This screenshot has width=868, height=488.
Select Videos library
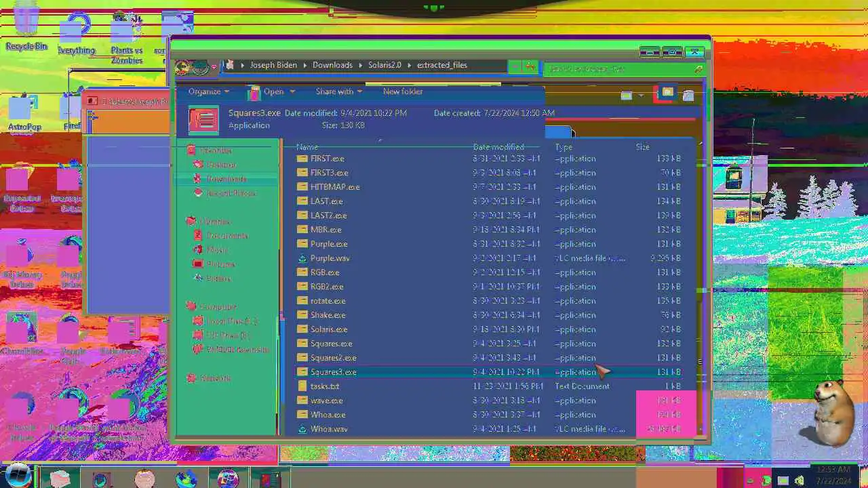pos(212,279)
